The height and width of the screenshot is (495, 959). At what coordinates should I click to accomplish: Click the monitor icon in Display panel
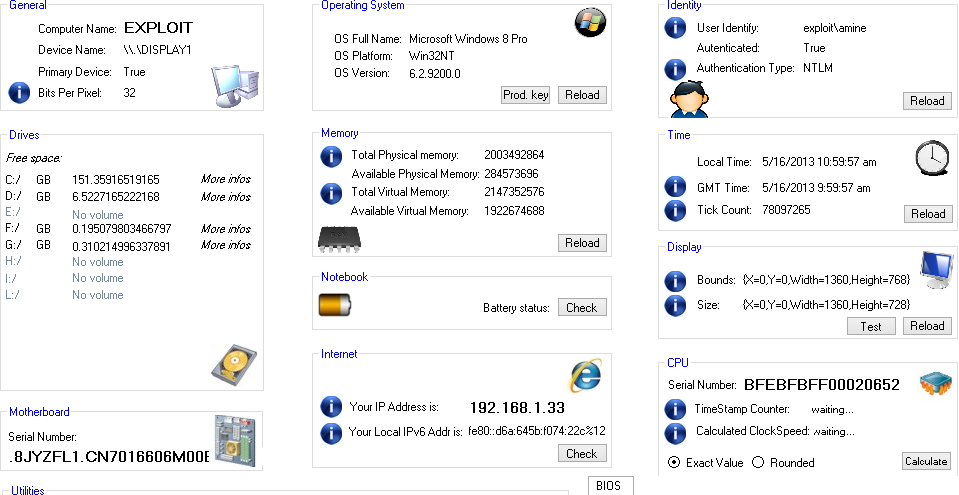click(x=935, y=268)
